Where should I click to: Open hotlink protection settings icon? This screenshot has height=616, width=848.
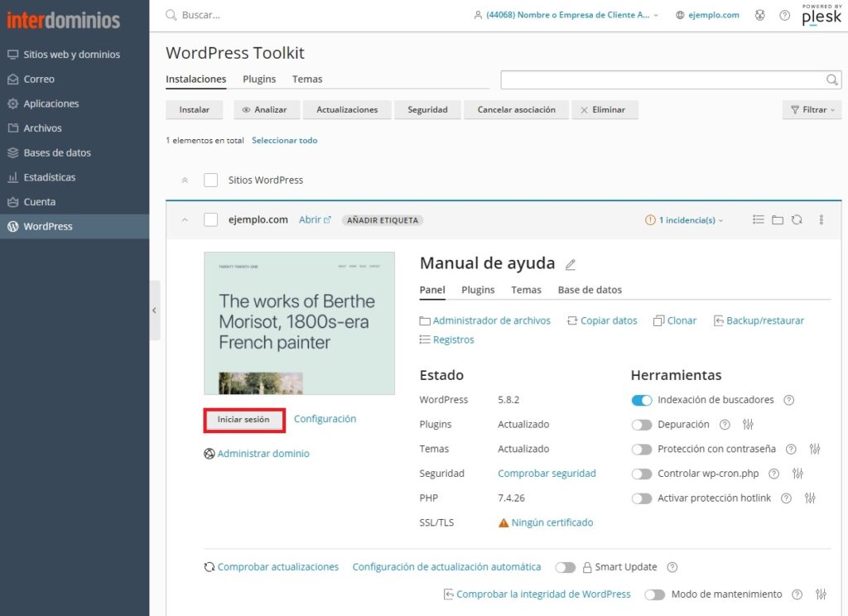[x=810, y=498]
